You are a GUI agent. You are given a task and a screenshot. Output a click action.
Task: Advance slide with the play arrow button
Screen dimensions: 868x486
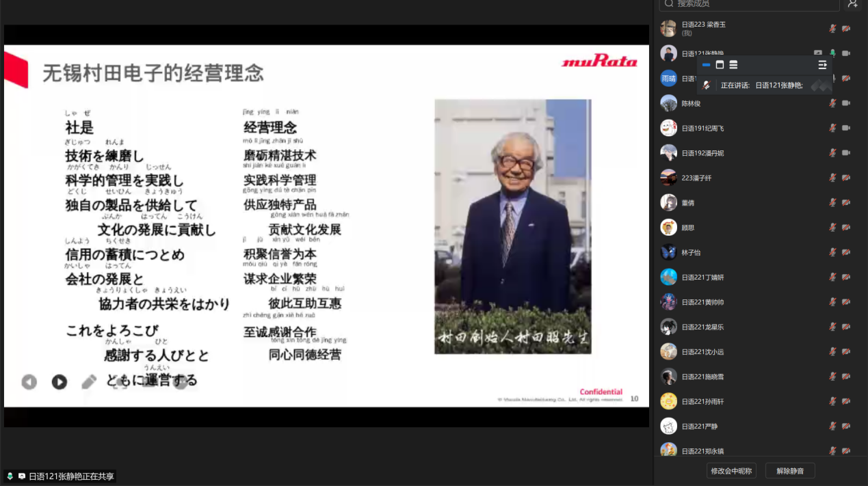click(60, 382)
